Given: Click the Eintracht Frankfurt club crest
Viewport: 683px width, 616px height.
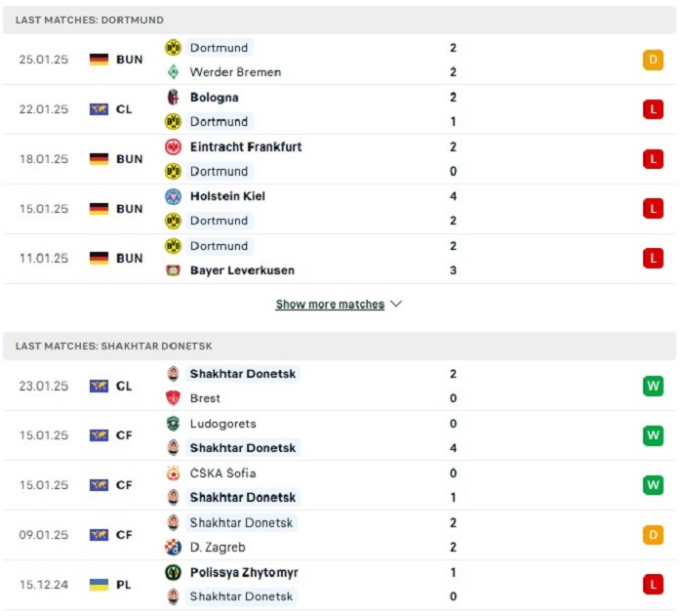Looking at the screenshot, I should click(x=173, y=146).
